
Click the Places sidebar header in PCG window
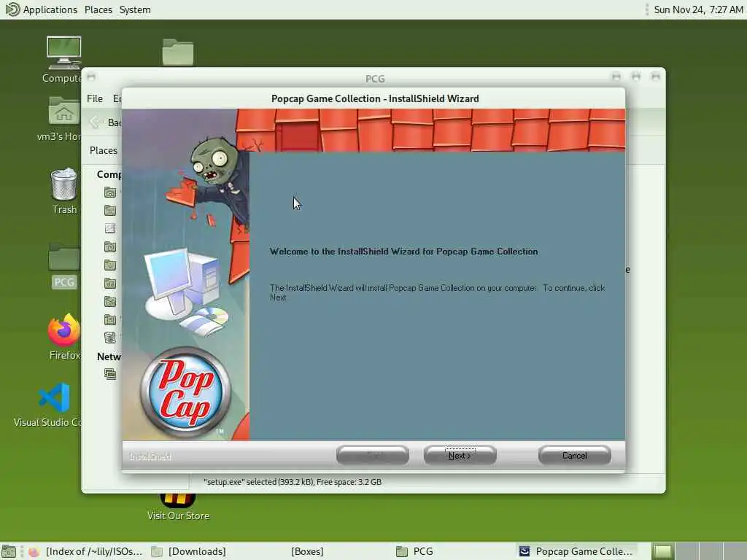tap(104, 150)
